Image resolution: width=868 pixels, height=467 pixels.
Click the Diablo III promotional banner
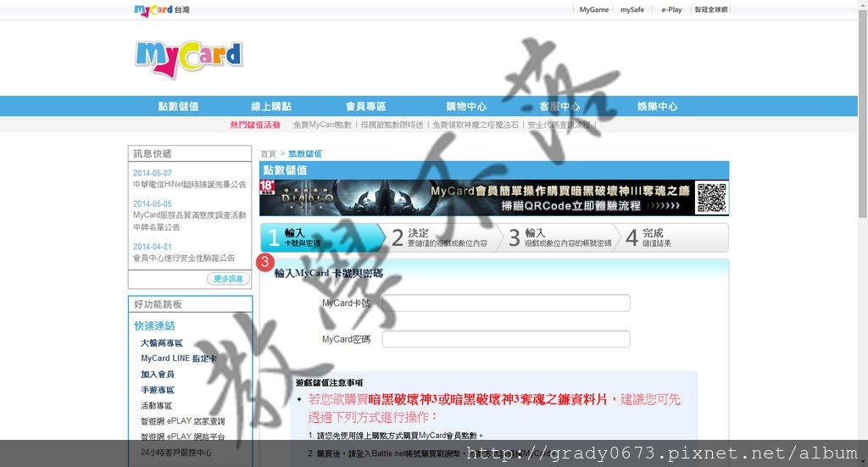coord(494,197)
